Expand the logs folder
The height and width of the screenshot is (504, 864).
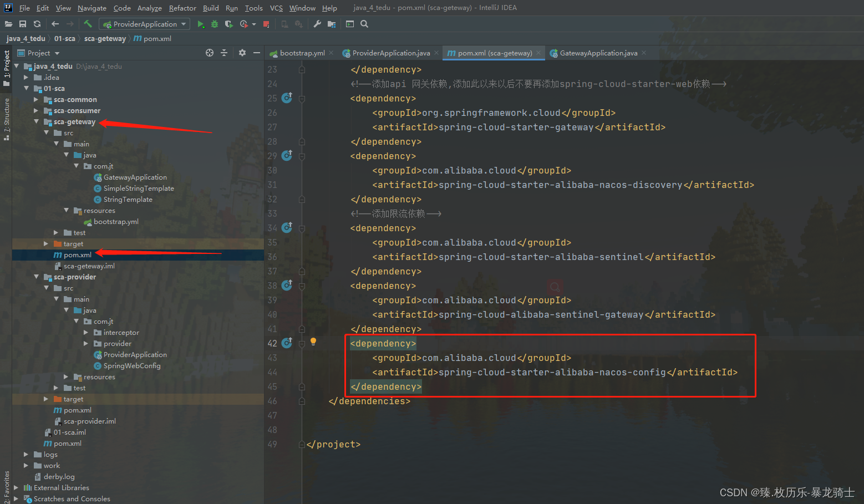click(x=27, y=454)
